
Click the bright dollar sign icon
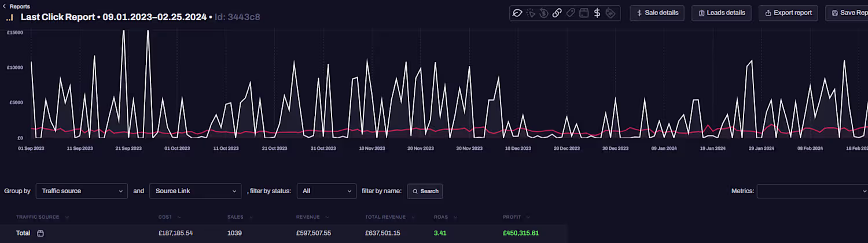click(597, 13)
